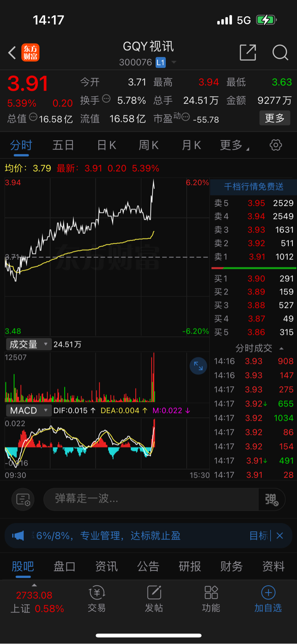The image size is (297, 644).
Task: Switch to the 月K tab
Action: [x=191, y=145]
